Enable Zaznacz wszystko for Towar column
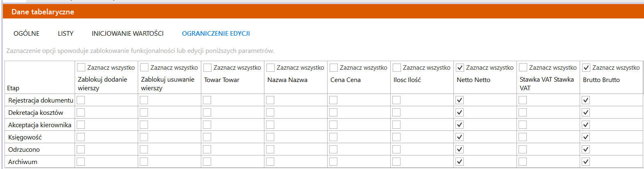The height and width of the screenshot is (169, 644). 207,67
